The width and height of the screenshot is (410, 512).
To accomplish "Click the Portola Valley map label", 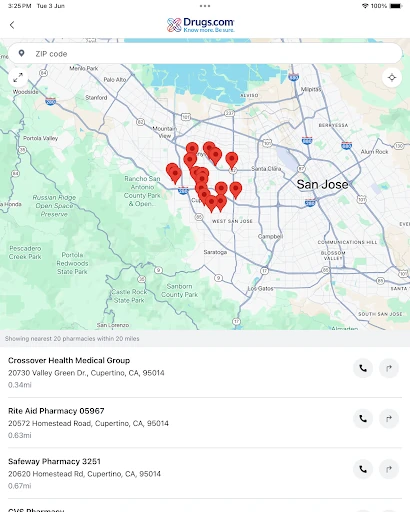I will pyautogui.click(x=40, y=138).
